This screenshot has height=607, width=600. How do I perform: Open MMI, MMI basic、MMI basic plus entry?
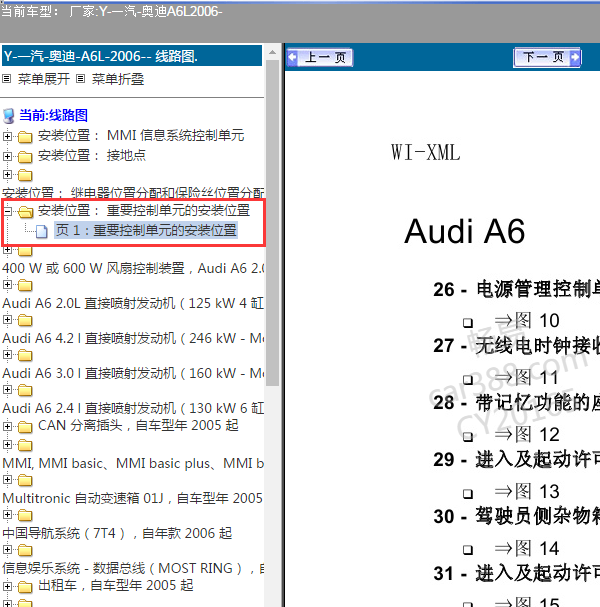[133, 463]
